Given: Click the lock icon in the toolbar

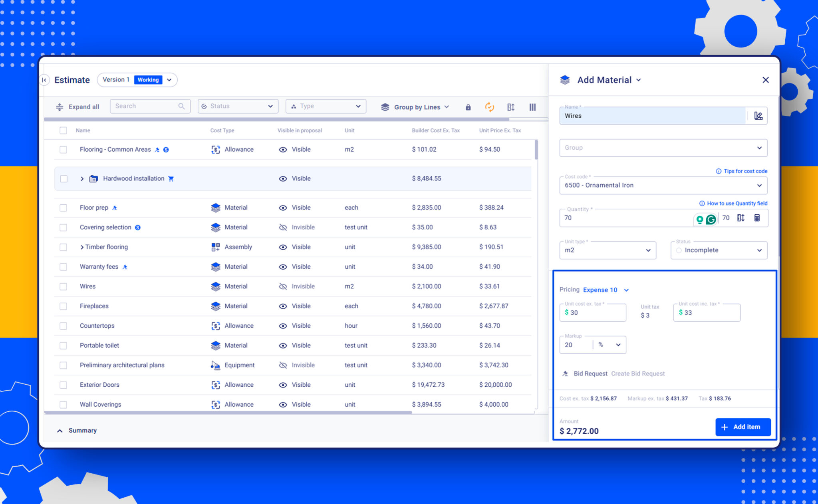Looking at the screenshot, I should point(468,107).
